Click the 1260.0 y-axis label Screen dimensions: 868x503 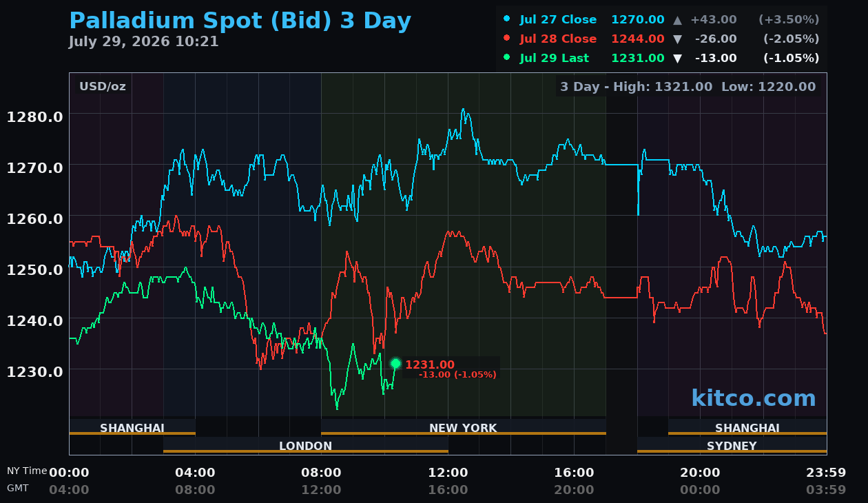(35, 218)
